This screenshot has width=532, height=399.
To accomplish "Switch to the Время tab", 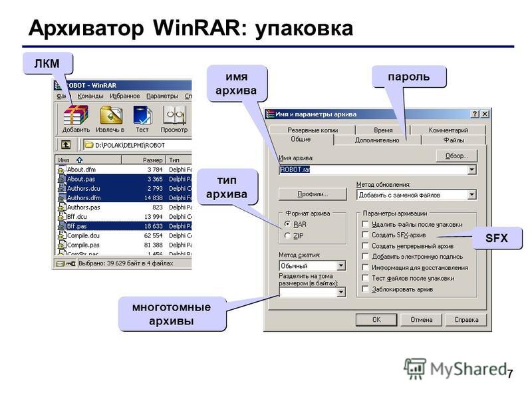I will (383, 130).
